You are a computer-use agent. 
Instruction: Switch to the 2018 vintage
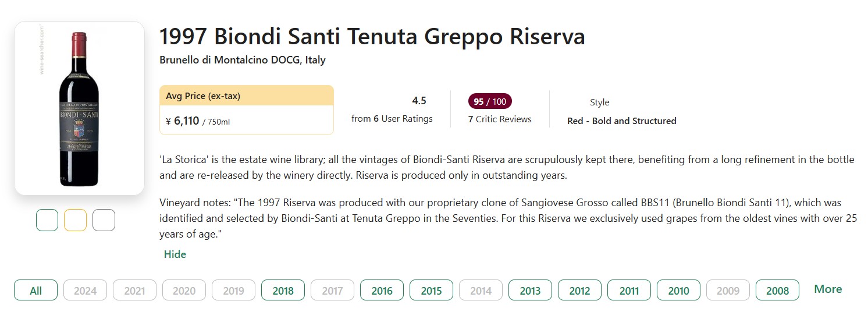(283, 291)
